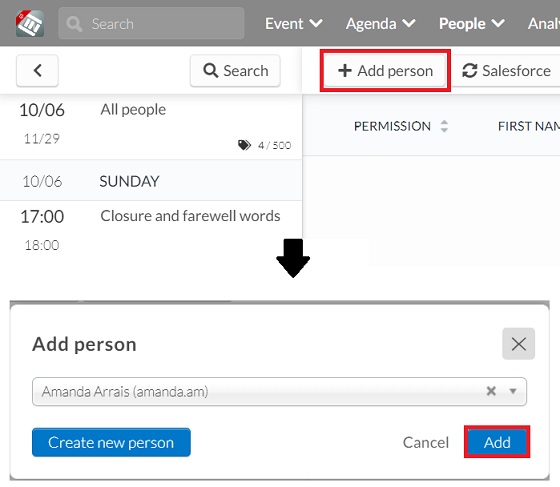
Task: Cancel the Add person dialog
Action: tap(425, 442)
